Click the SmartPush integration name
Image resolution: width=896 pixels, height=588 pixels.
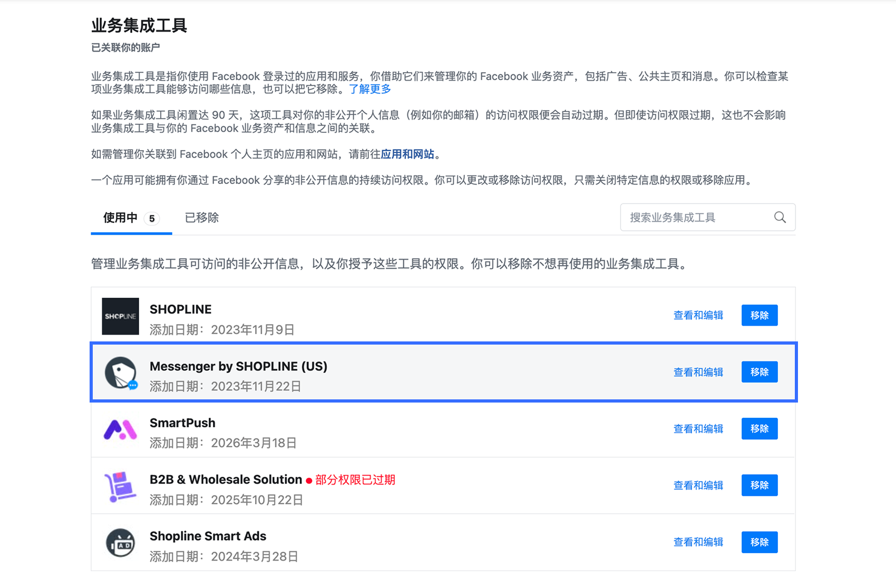pos(182,423)
